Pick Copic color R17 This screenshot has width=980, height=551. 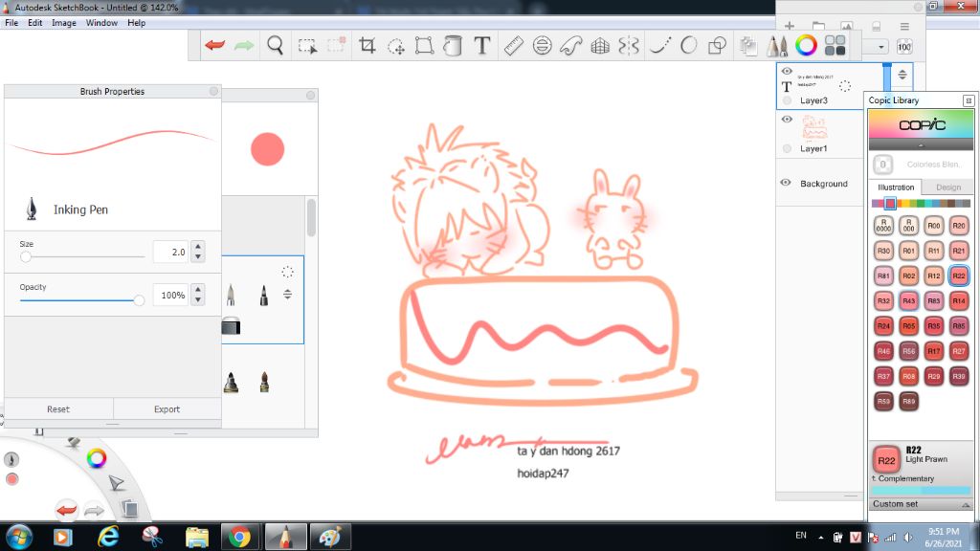point(933,350)
